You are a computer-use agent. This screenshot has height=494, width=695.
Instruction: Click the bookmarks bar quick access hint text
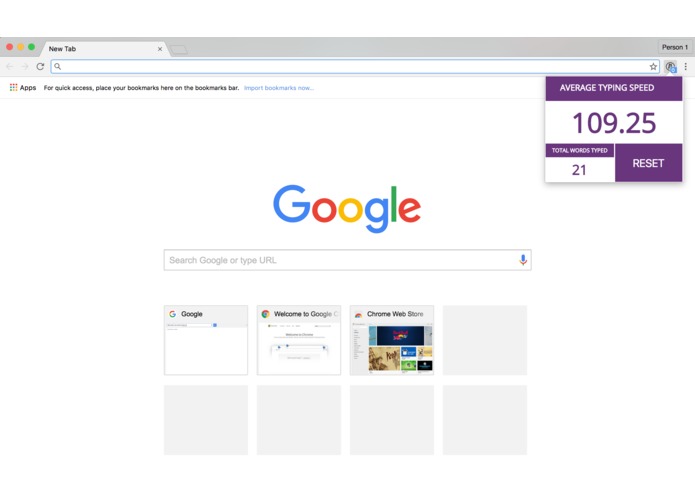[141, 88]
